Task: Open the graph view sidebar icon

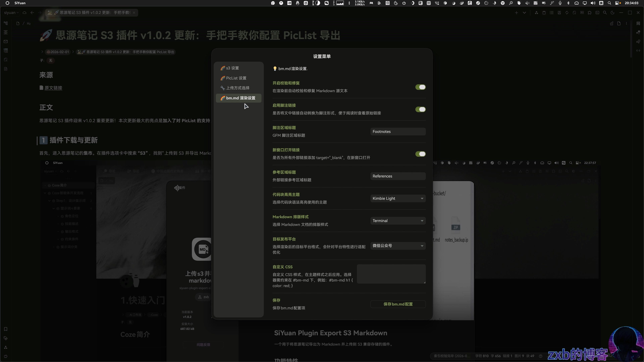Action: coord(6,23)
